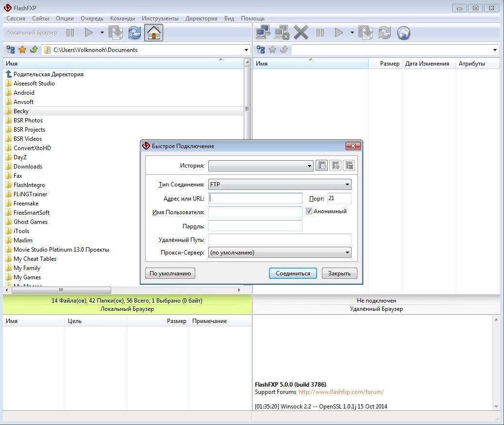Click the Пароль field

tap(255, 226)
